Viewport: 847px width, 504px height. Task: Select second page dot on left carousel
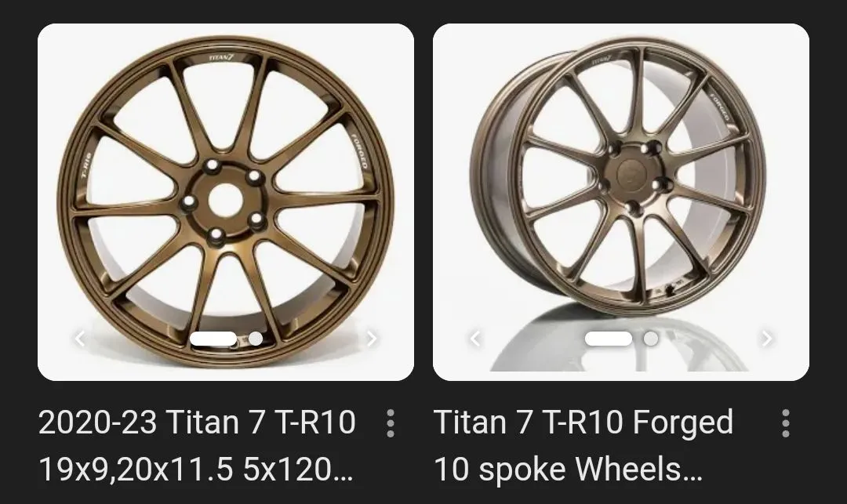[x=255, y=339]
